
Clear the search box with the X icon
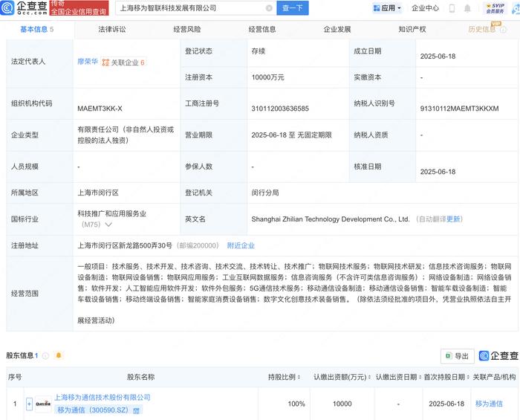click(269, 8)
